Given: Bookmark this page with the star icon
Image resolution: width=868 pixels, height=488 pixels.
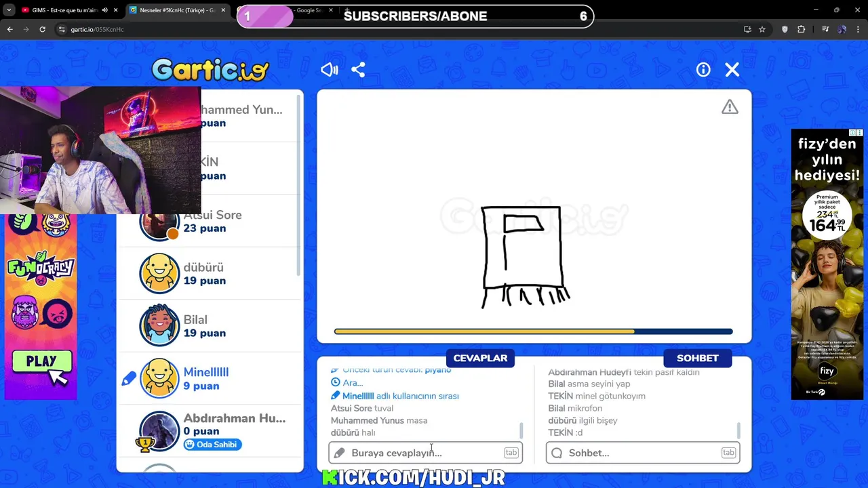Looking at the screenshot, I should 762,29.
